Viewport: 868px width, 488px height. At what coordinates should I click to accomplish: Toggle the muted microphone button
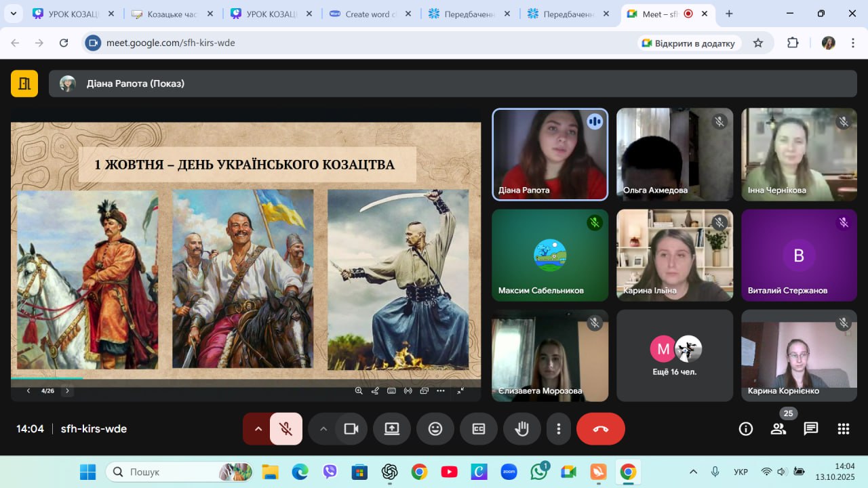coord(286,429)
